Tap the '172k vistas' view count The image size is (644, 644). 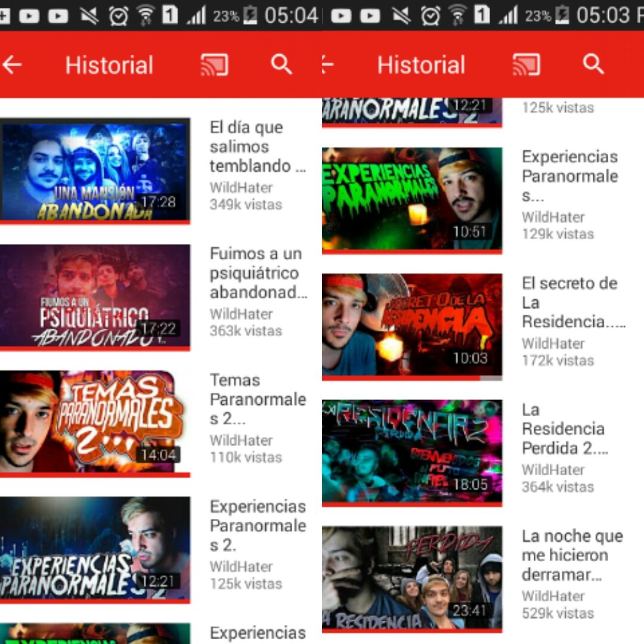[x=558, y=361]
